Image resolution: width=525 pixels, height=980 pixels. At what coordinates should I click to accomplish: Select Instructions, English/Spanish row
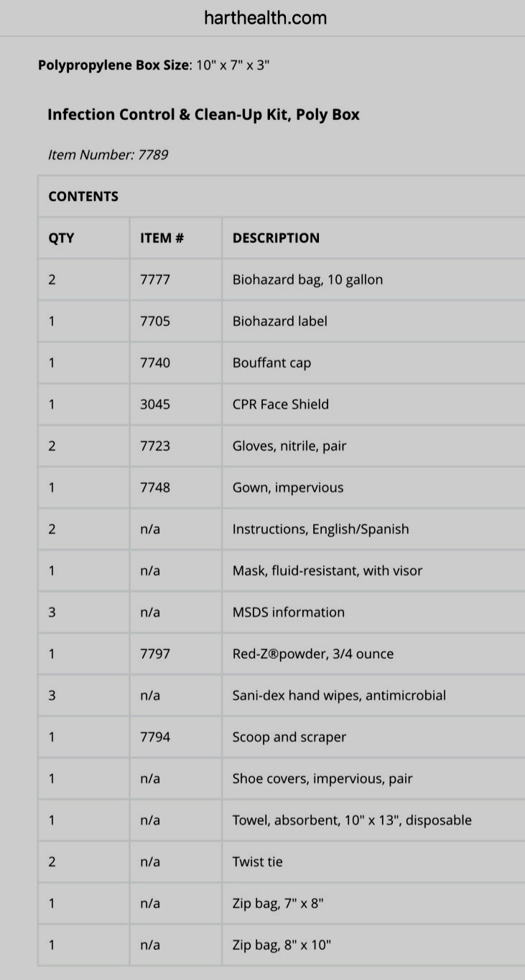(282, 530)
